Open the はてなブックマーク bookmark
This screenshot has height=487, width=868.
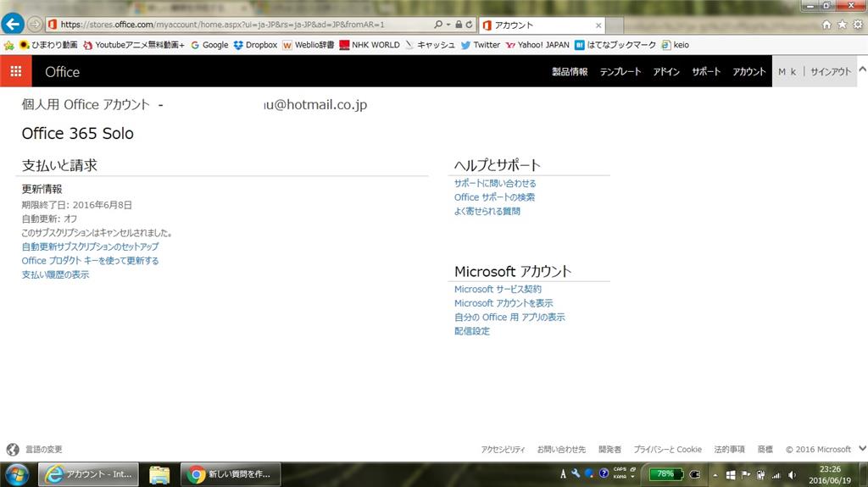pos(615,45)
